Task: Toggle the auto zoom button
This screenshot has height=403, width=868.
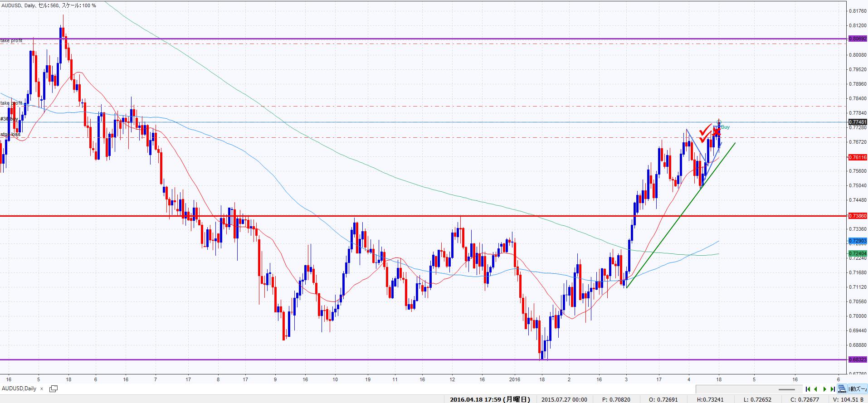Action: point(857,389)
